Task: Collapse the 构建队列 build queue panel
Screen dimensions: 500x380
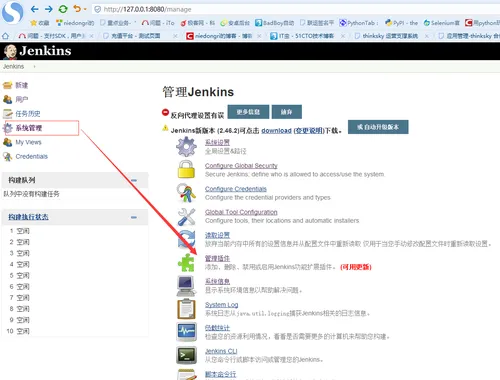Action: 134,180
